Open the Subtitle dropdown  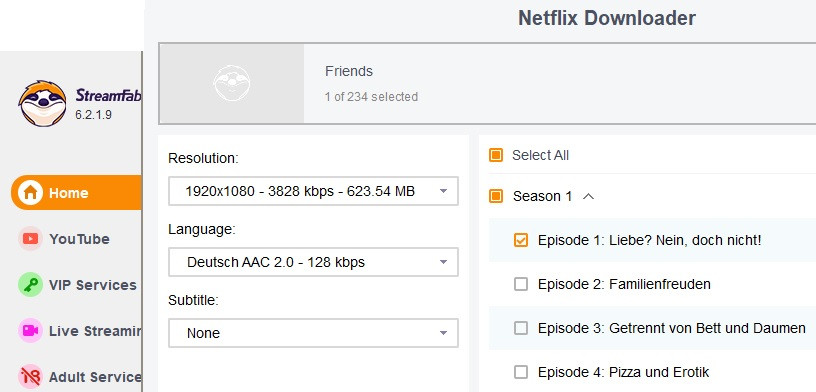pyautogui.click(x=313, y=333)
